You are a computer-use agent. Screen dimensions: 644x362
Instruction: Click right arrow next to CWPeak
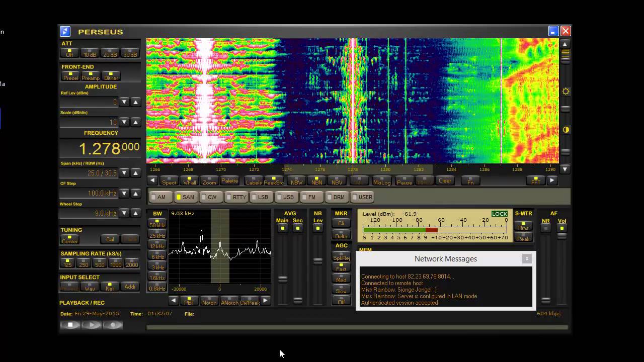tap(265, 301)
